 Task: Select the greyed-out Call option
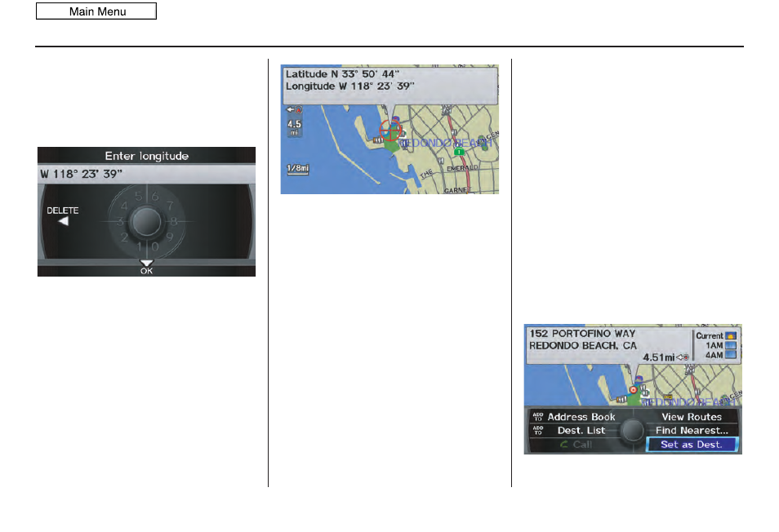pyautogui.click(x=576, y=444)
